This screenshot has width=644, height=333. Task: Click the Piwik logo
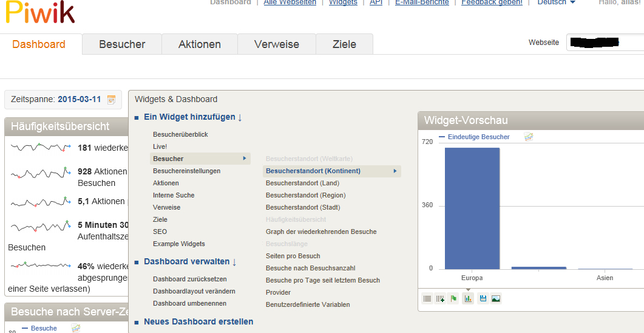pos(40,12)
